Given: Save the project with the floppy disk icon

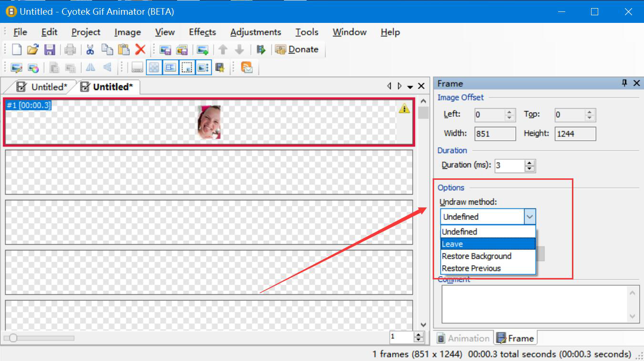Looking at the screenshot, I should [50, 50].
